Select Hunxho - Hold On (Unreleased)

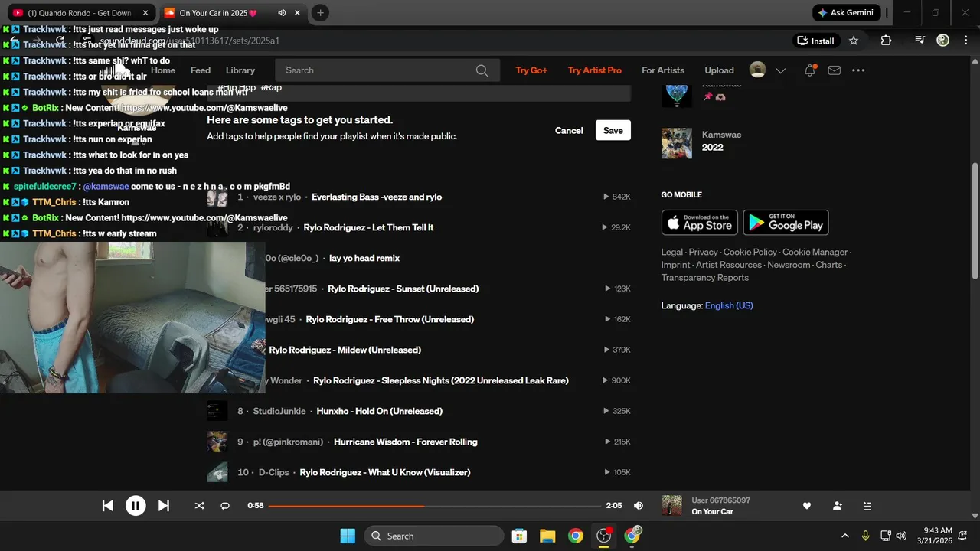(x=380, y=411)
